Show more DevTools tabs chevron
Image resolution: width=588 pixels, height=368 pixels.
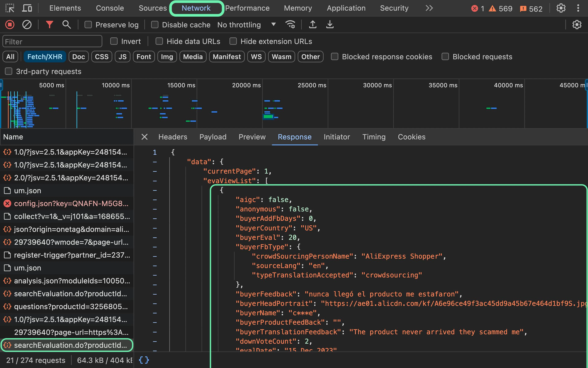point(429,8)
